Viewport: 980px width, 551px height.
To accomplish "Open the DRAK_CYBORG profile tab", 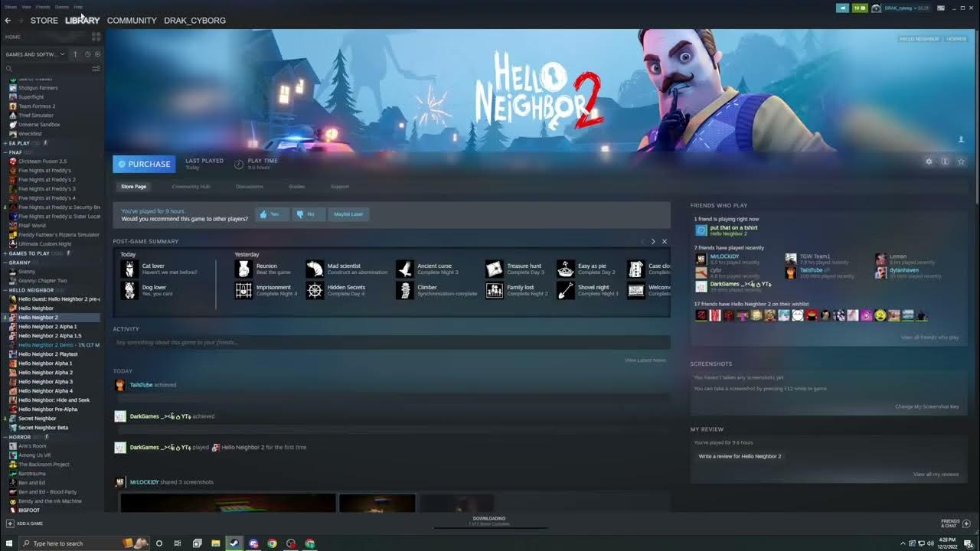I will (194, 21).
